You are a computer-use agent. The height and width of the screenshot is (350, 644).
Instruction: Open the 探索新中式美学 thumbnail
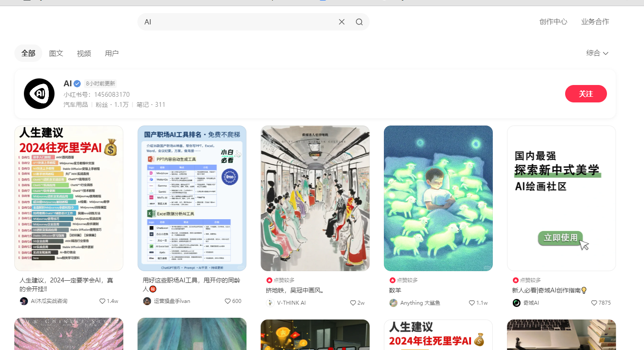562,198
